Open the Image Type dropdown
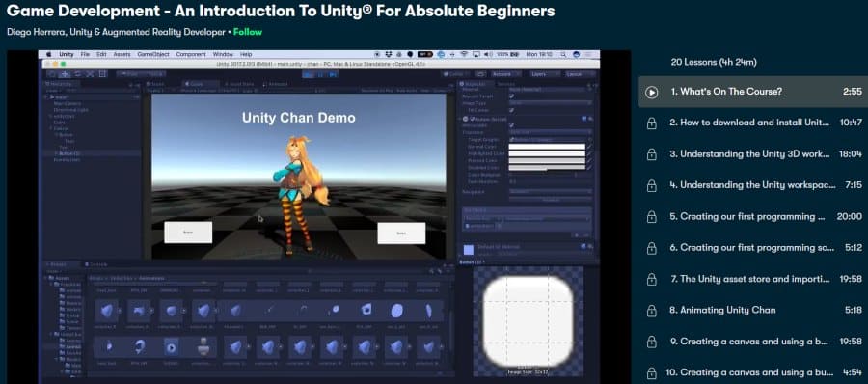 pyautogui.click(x=551, y=103)
